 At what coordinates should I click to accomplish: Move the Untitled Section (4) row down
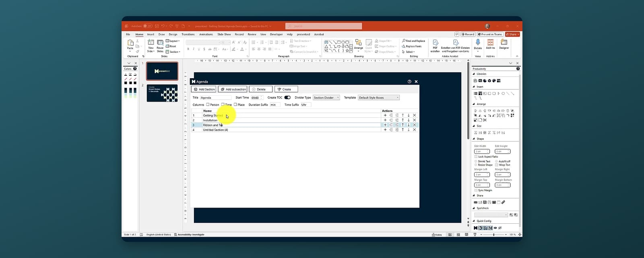click(x=409, y=130)
